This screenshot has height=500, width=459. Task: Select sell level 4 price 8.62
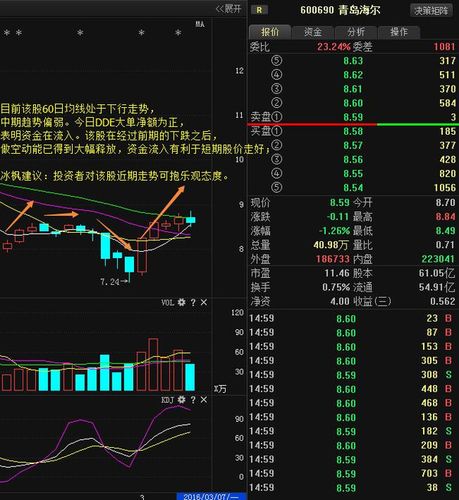point(353,75)
